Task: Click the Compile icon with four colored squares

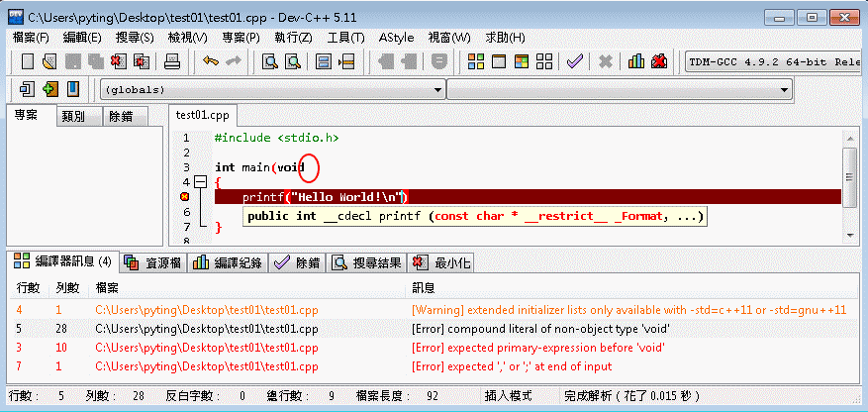Action: tap(476, 61)
